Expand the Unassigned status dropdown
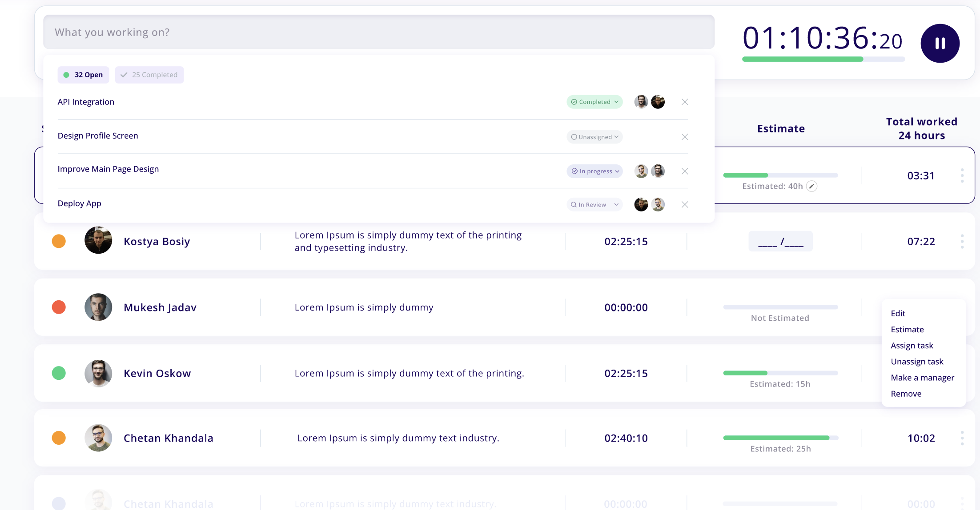The height and width of the screenshot is (510, 980). coord(594,137)
